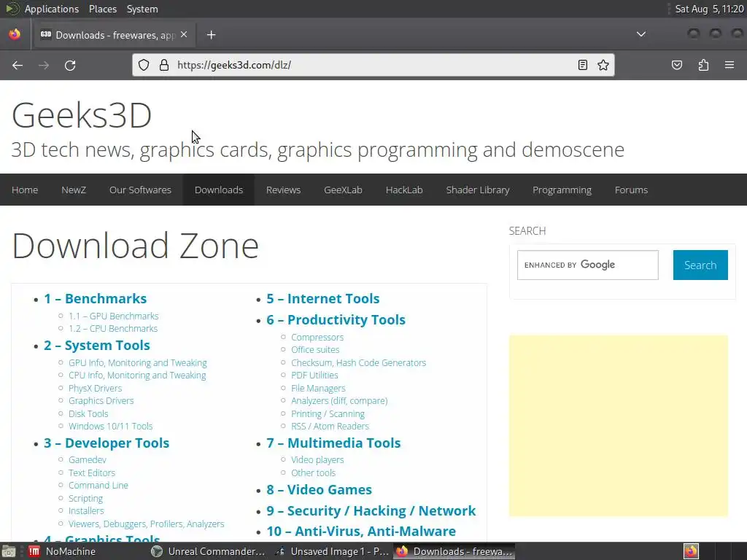Open the PDF Utilities link
747x560 pixels.
(x=314, y=376)
